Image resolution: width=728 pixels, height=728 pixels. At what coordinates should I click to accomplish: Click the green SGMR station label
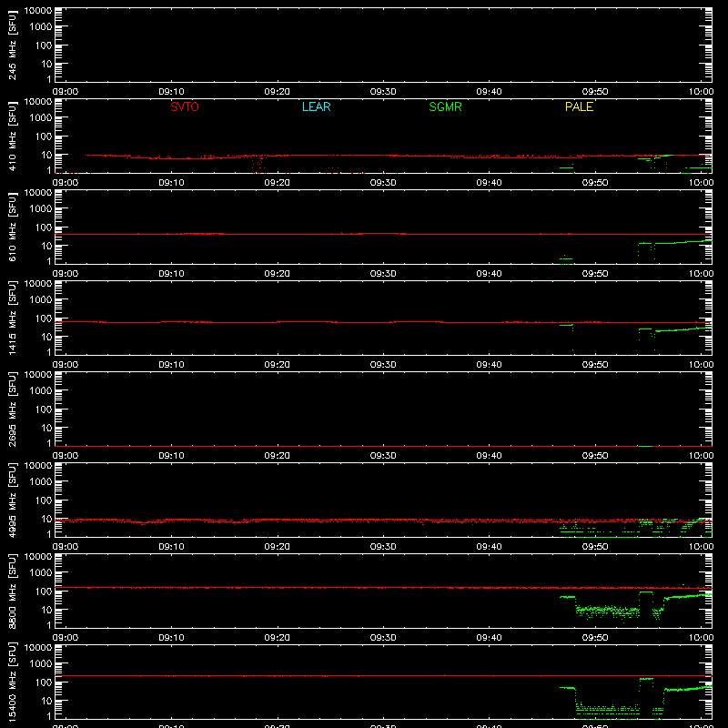coord(445,106)
